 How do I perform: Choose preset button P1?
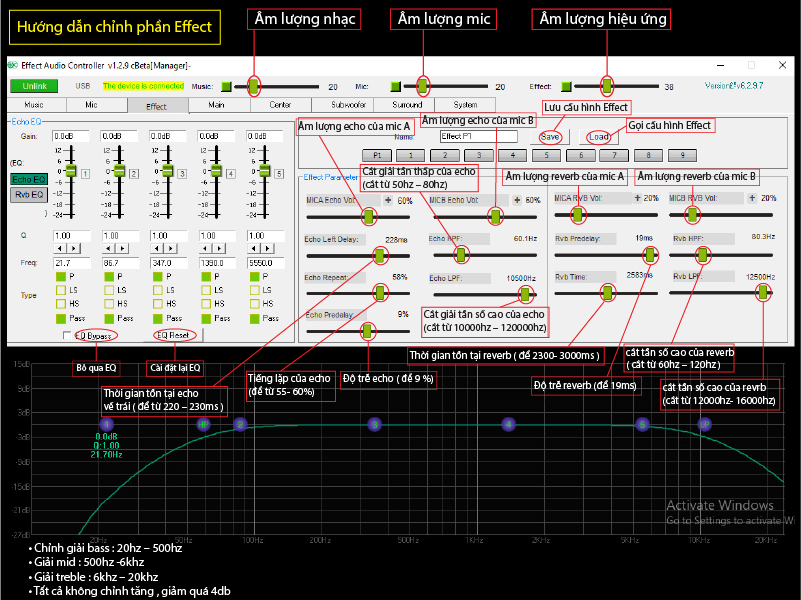point(377,155)
